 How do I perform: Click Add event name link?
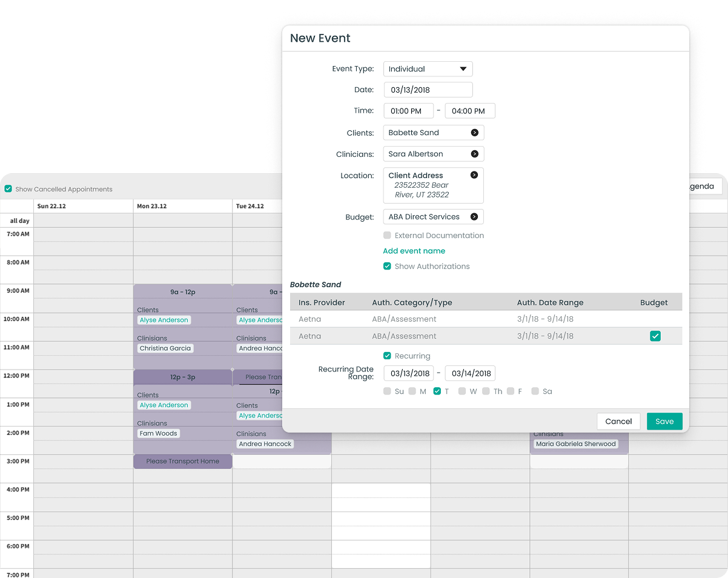[414, 251]
